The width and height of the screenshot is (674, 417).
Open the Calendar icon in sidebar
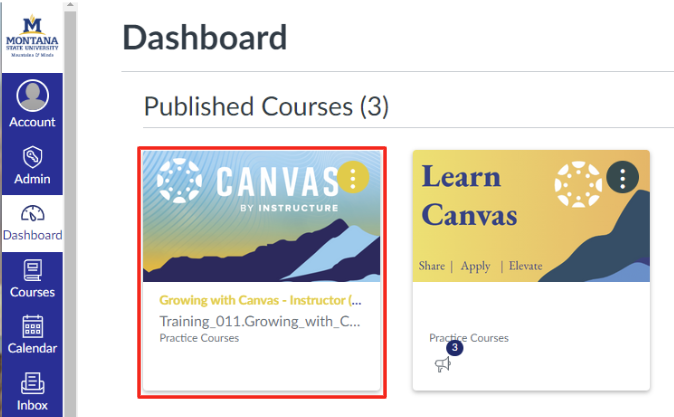32,326
